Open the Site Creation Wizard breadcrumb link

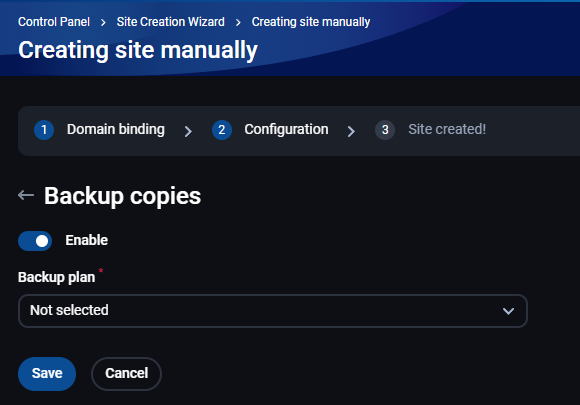tap(171, 22)
